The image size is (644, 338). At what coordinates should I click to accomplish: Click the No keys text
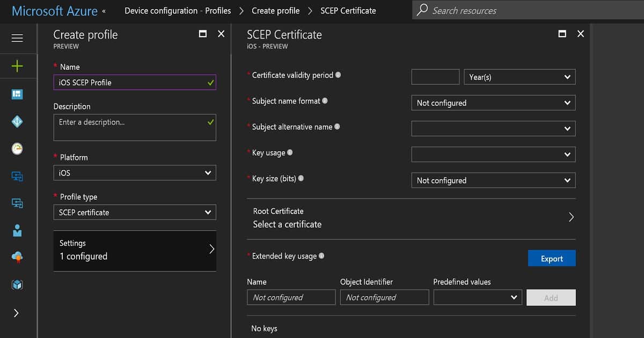pos(264,328)
